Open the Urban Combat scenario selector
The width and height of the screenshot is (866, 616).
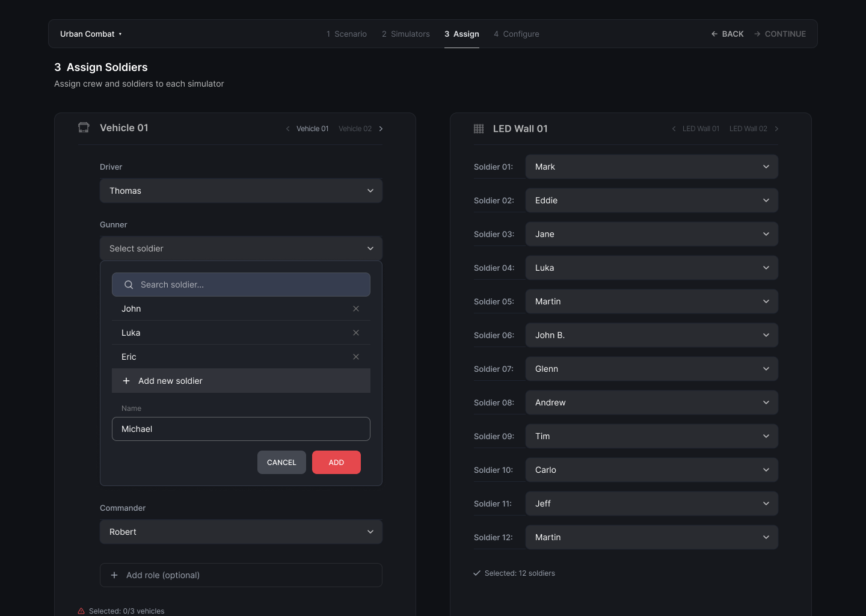(x=91, y=34)
